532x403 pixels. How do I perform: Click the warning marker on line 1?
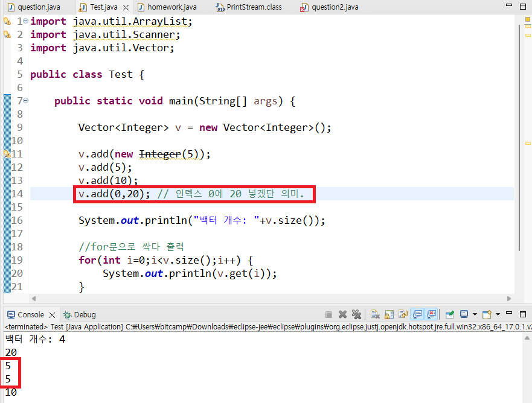7,21
